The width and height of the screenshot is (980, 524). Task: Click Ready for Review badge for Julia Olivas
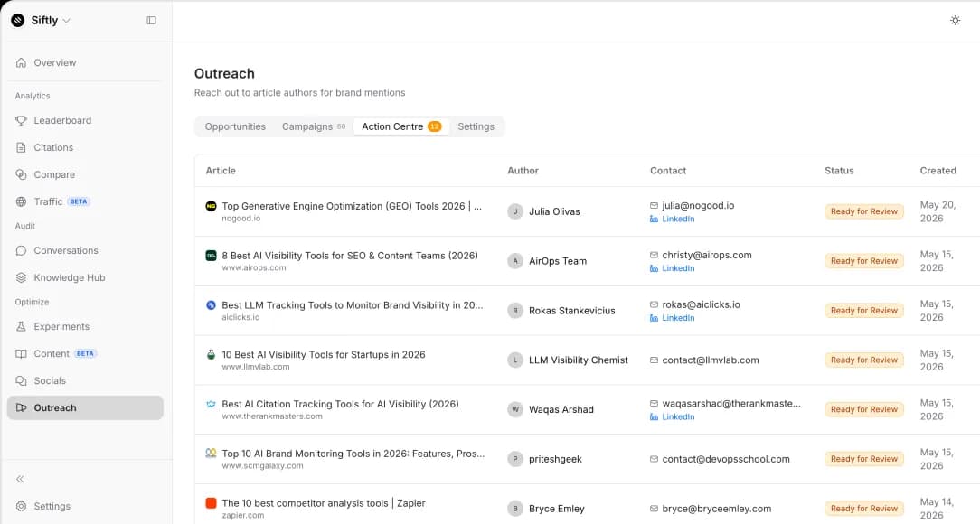[863, 211]
